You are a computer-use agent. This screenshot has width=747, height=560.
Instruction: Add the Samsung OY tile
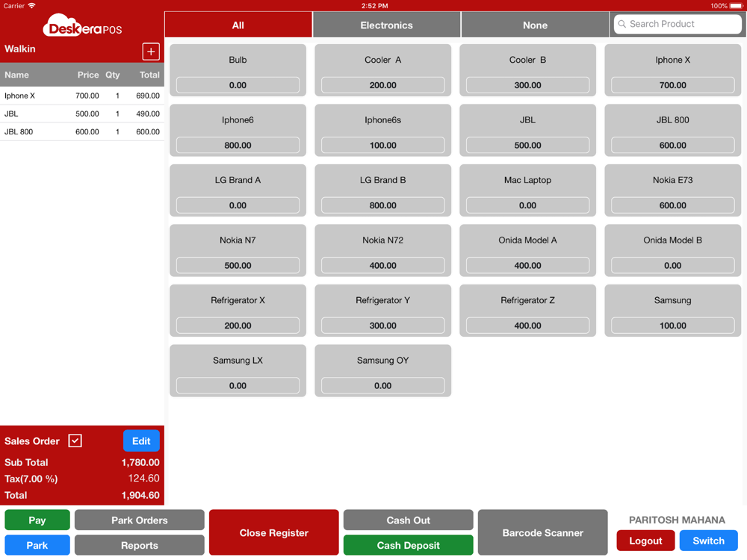click(x=382, y=370)
